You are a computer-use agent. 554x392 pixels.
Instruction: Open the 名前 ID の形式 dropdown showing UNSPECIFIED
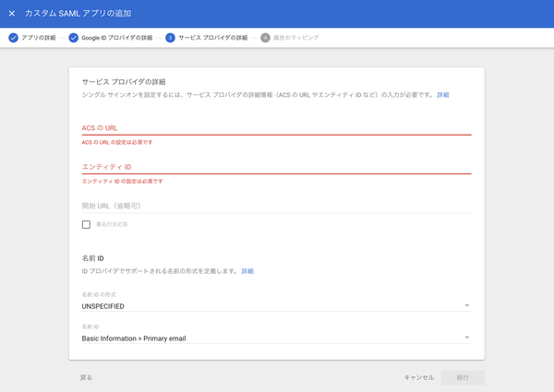point(277,306)
